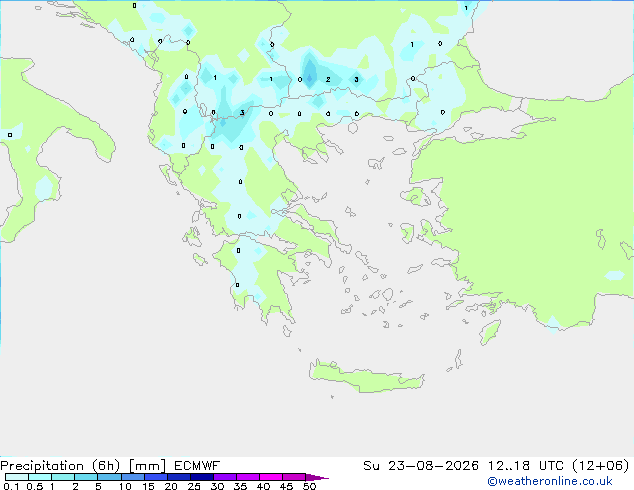Choose the 25 mm dark blue swatch
Screen dimensions: 634x490
[202, 477]
